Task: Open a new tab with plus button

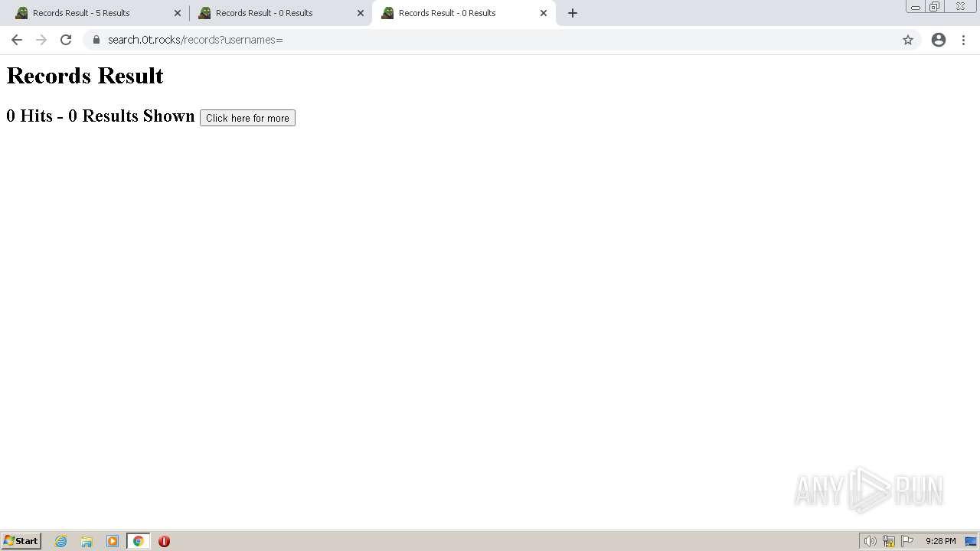Action: coord(573,13)
